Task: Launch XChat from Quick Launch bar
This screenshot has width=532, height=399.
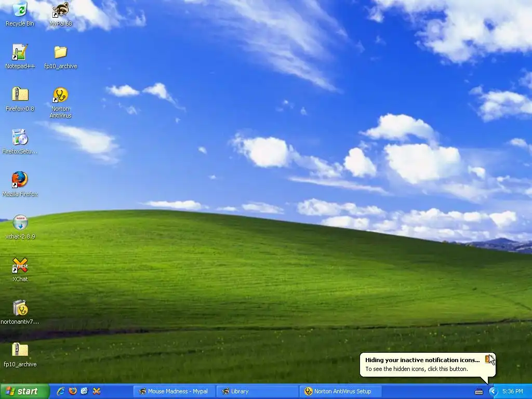Action: [96, 391]
